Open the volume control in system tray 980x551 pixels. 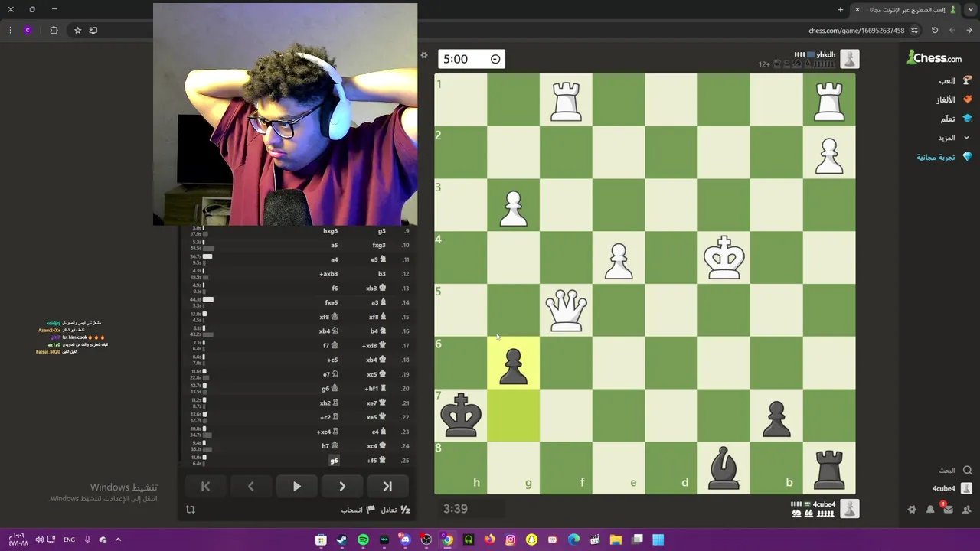pos(39,540)
